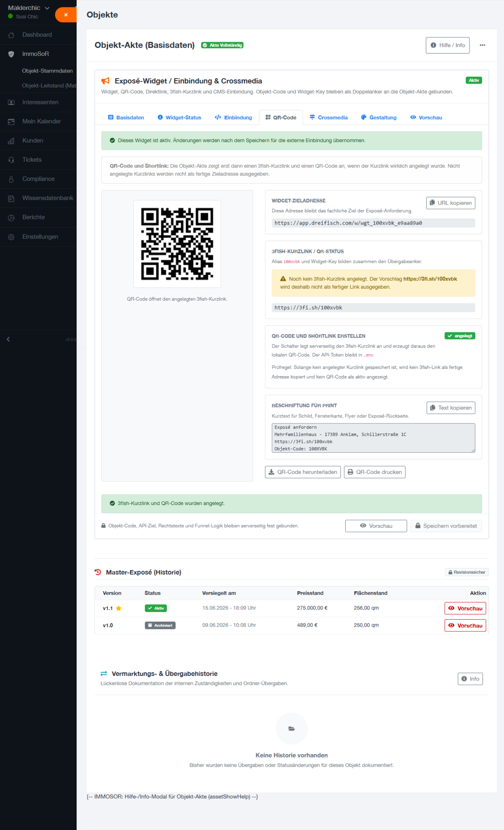Click the orange close X button
This screenshot has height=830, width=504.
[x=66, y=15]
